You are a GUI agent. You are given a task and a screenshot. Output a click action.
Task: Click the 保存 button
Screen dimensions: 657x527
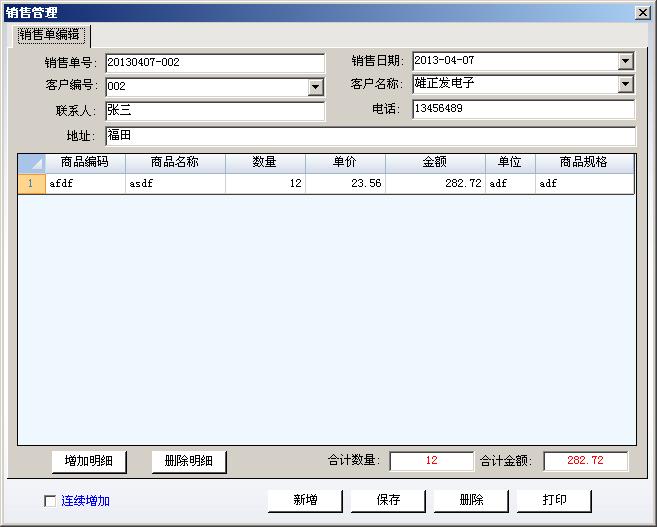coord(388,501)
